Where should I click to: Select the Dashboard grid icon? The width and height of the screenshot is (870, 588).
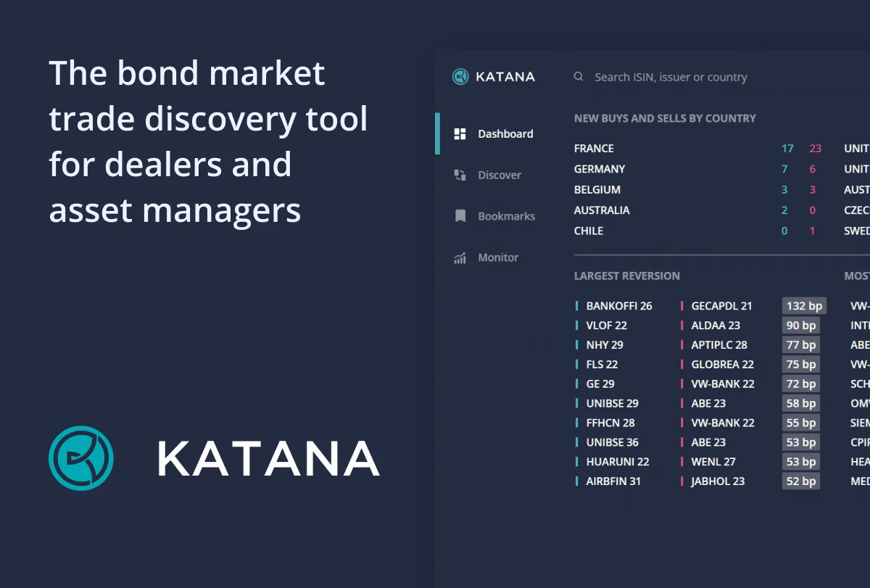tap(459, 133)
